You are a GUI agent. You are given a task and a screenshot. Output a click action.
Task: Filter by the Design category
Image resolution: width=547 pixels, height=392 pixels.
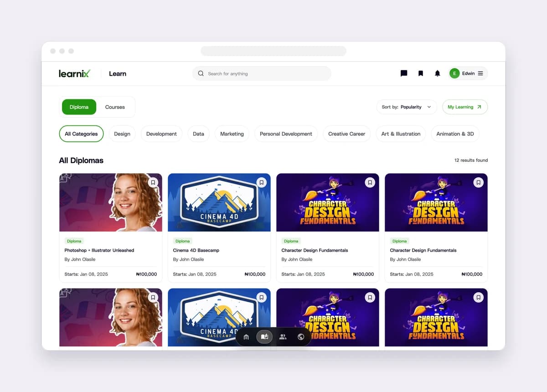122,134
